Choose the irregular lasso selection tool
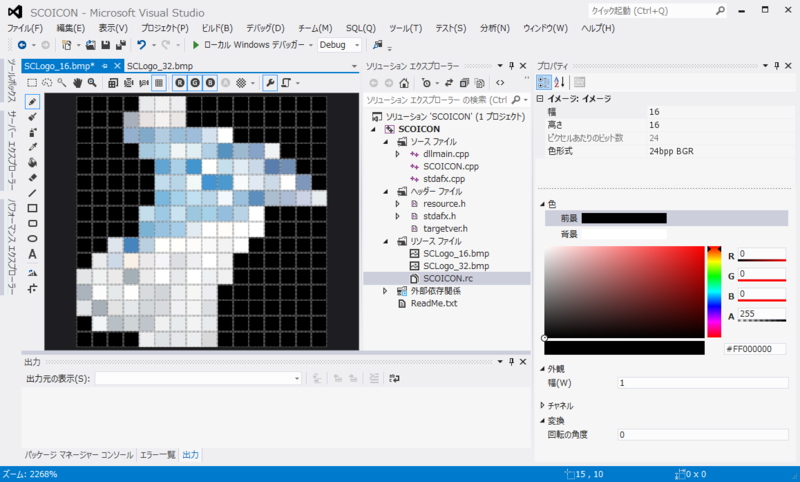800x482 pixels. tap(47, 83)
